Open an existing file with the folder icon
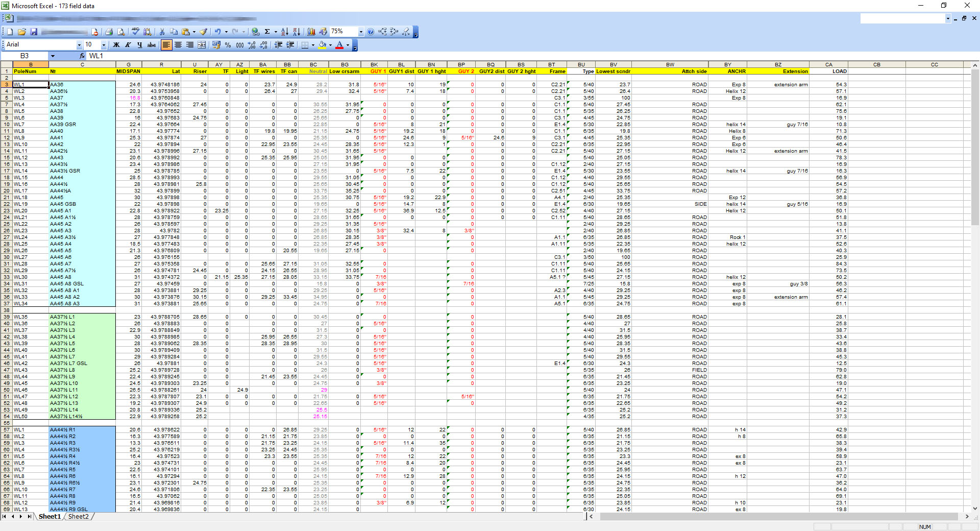Viewport: 980px width, 531px height. pyautogui.click(x=22, y=32)
